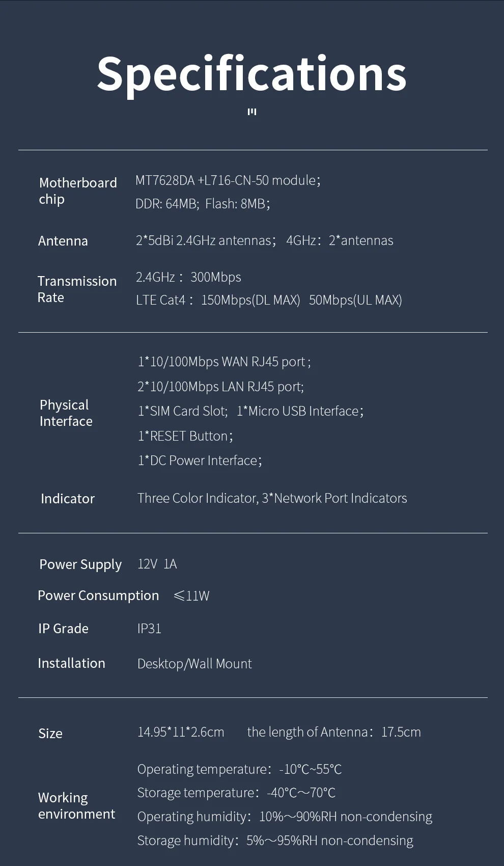
Task: Click the Specifications heading
Action: pos(251,74)
